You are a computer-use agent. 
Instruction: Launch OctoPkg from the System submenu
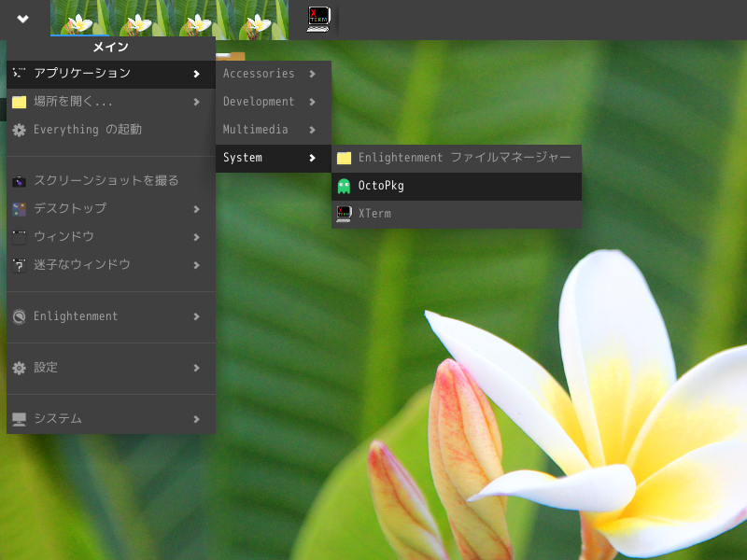coord(457,186)
